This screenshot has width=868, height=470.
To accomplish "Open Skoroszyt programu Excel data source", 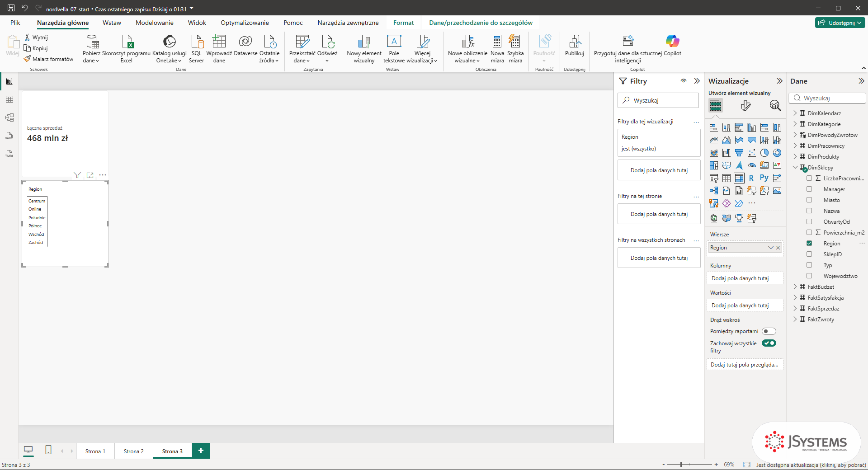I will (127, 49).
